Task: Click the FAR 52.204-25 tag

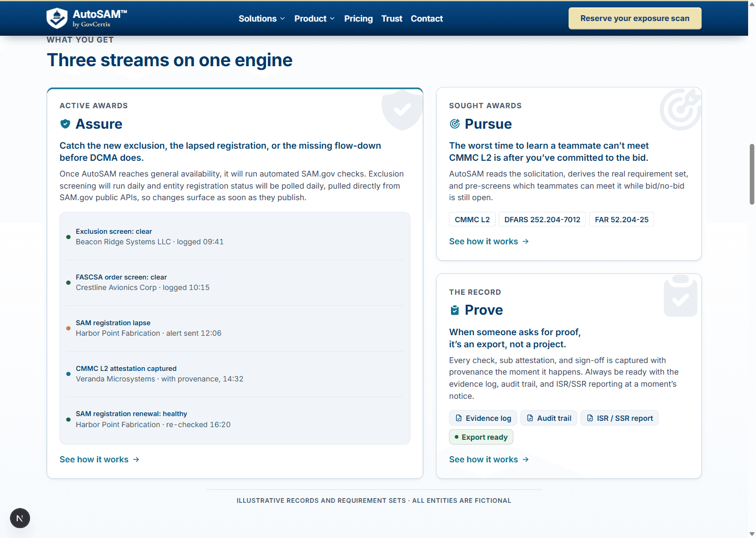Action: [x=622, y=220]
